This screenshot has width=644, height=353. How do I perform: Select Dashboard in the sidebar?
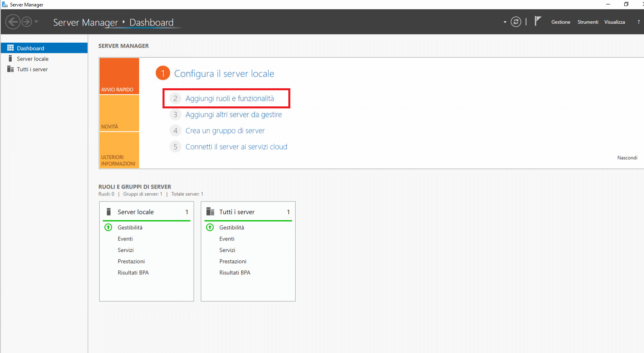pyautogui.click(x=44, y=48)
